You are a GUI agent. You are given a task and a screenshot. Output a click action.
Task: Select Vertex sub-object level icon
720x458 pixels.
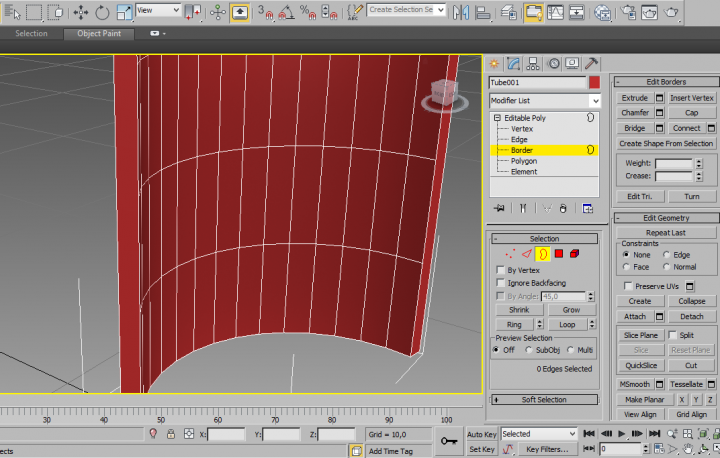510,254
